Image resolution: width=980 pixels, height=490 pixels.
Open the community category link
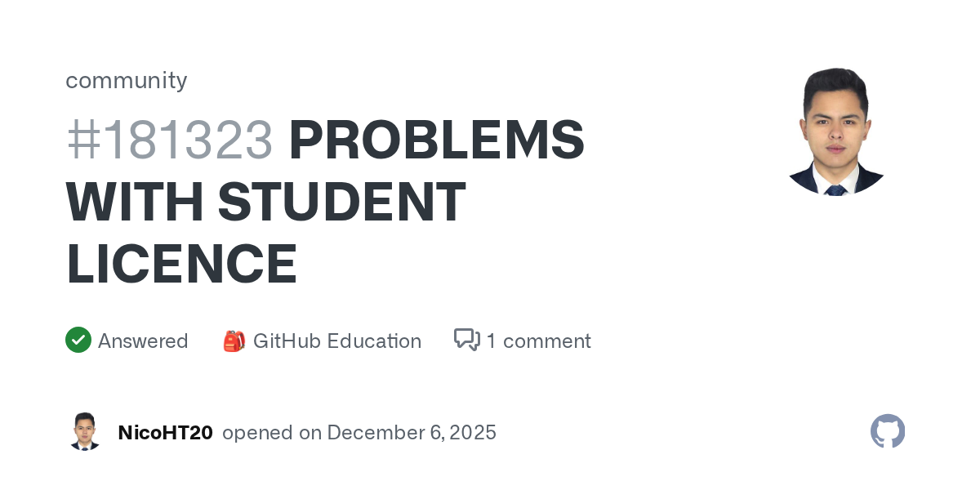(x=127, y=80)
